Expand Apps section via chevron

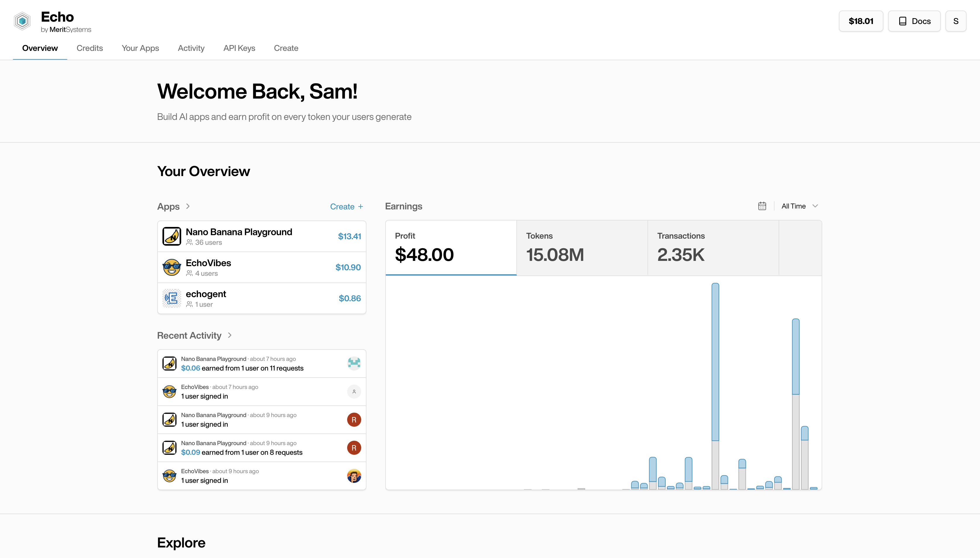[188, 206]
